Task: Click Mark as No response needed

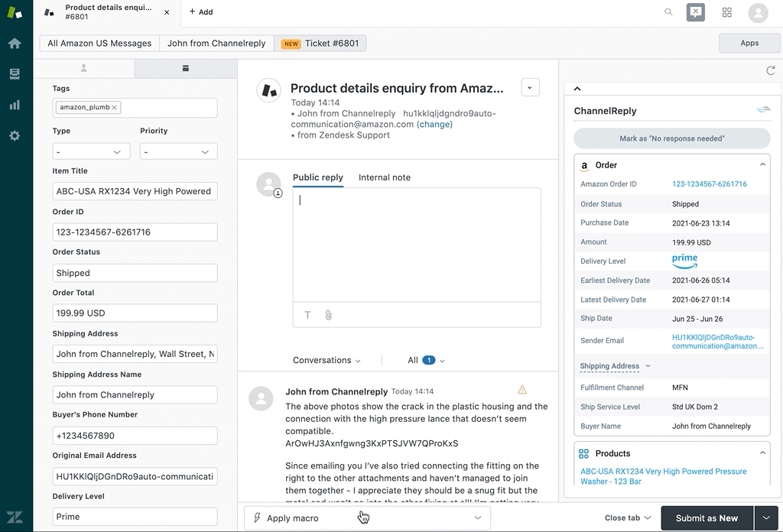Action: point(671,138)
